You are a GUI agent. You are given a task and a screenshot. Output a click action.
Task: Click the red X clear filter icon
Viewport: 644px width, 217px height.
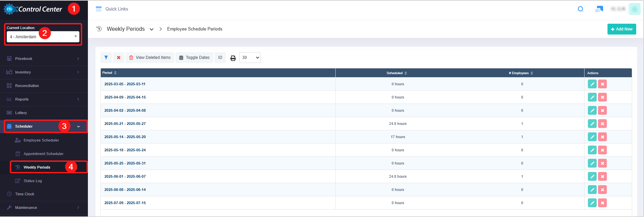point(119,58)
